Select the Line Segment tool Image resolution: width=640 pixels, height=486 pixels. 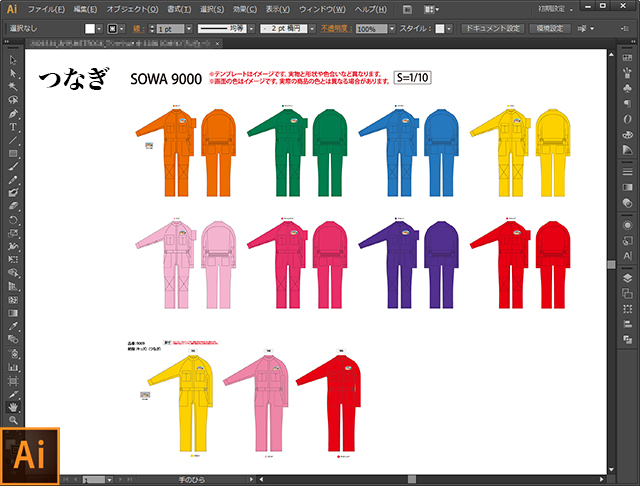pos(13,140)
